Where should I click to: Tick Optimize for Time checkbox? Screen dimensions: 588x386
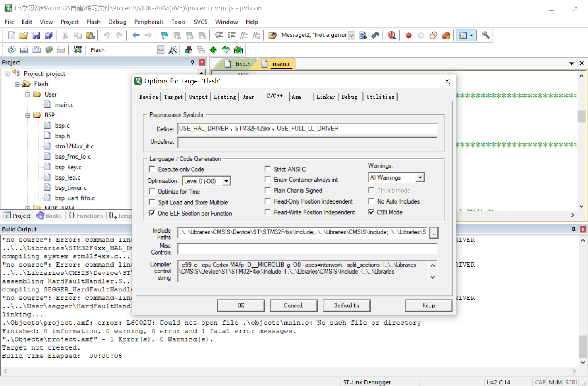(152, 191)
